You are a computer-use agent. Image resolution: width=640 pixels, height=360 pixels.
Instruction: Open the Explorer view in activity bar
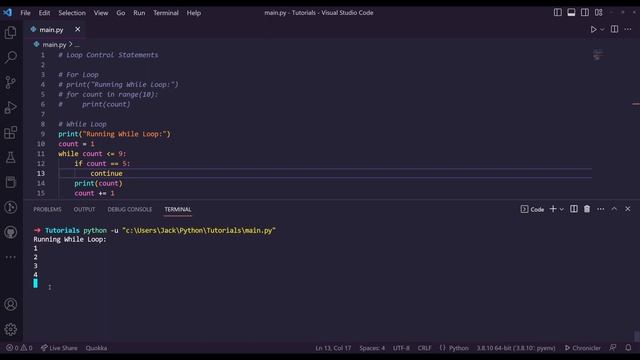[11, 32]
